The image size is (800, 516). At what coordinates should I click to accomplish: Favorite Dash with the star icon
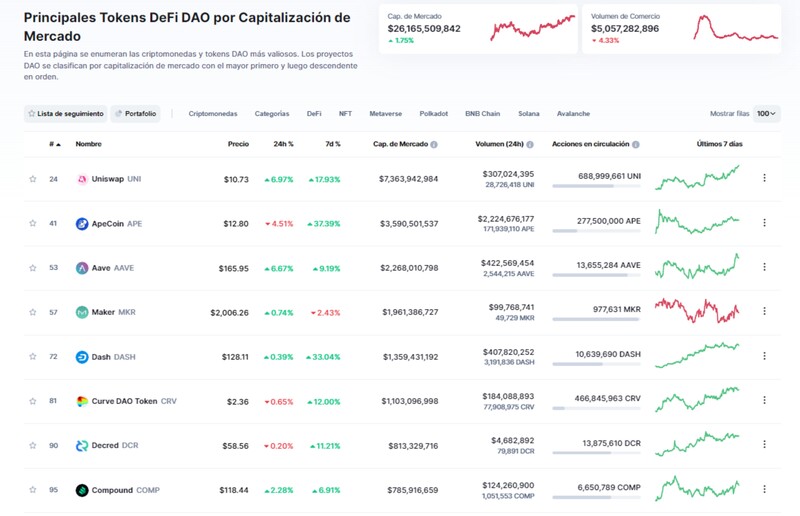pyautogui.click(x=33, y=356)
